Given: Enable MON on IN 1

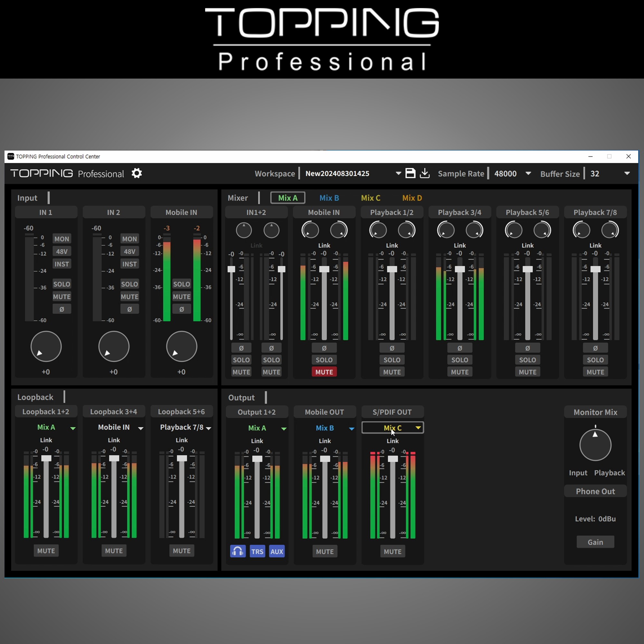Looking at the screenshot, I should coord(62,239).
